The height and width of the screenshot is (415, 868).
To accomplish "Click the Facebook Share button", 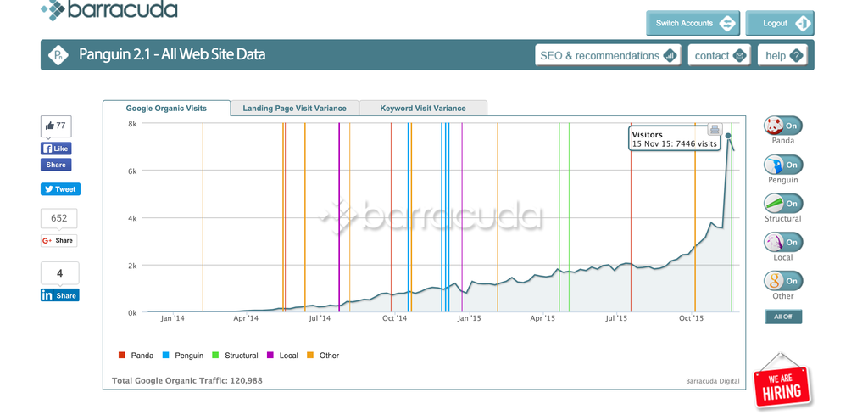I will (56, 165).
